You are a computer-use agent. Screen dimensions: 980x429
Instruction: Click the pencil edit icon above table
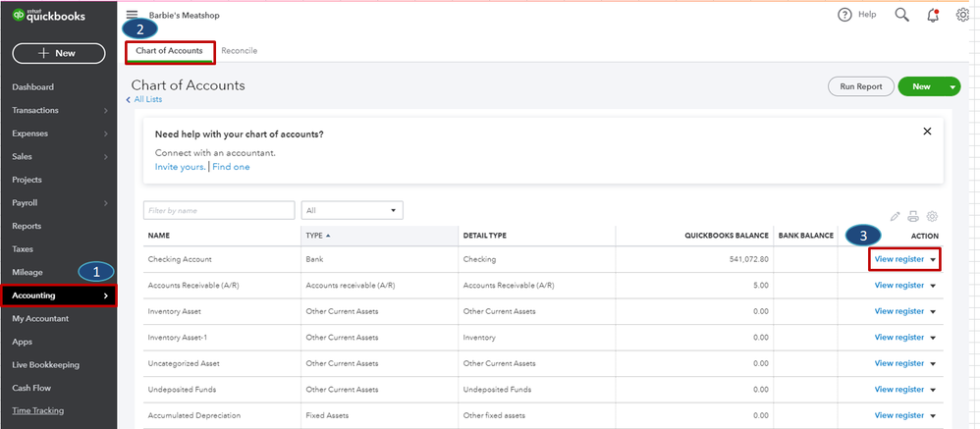coord(895,217)
